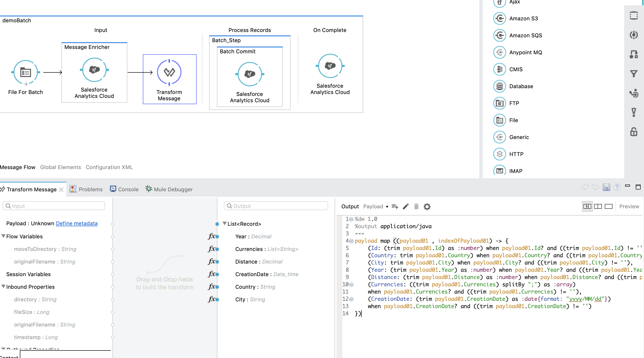The image size is (644, 358).
Task: Enable Preview of the transformation
Action: click(x=629, y=206)
